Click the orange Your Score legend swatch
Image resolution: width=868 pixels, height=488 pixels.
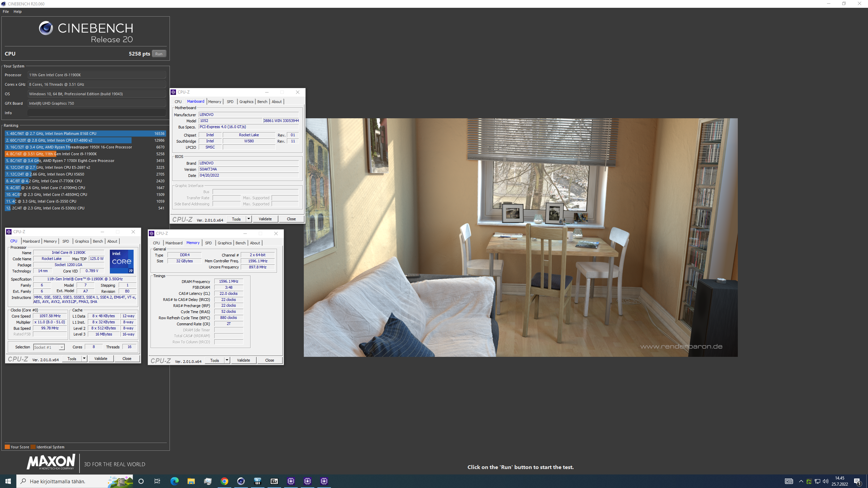pyautogui.click(x=7, y=447)
